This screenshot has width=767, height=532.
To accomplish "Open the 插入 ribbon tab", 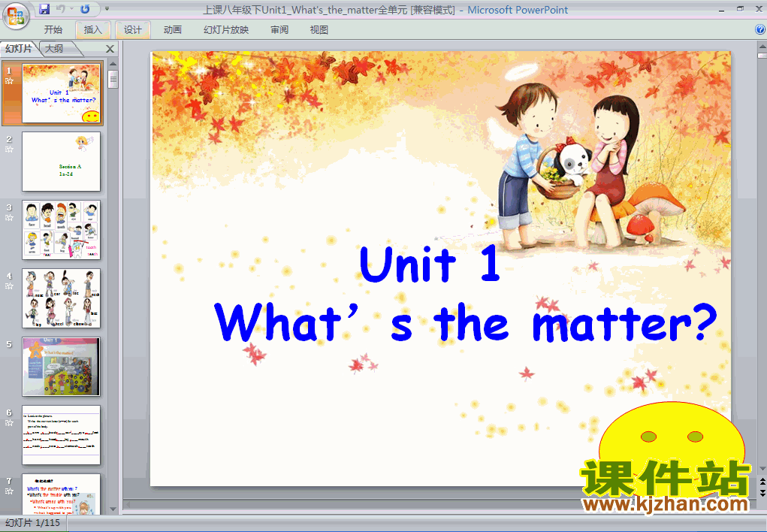I will 93,30.
